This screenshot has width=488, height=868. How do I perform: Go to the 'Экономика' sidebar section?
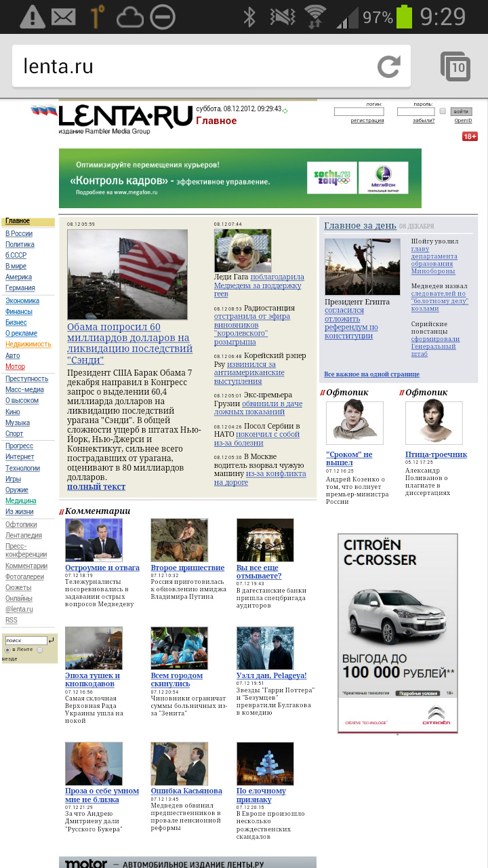[22, 300]
